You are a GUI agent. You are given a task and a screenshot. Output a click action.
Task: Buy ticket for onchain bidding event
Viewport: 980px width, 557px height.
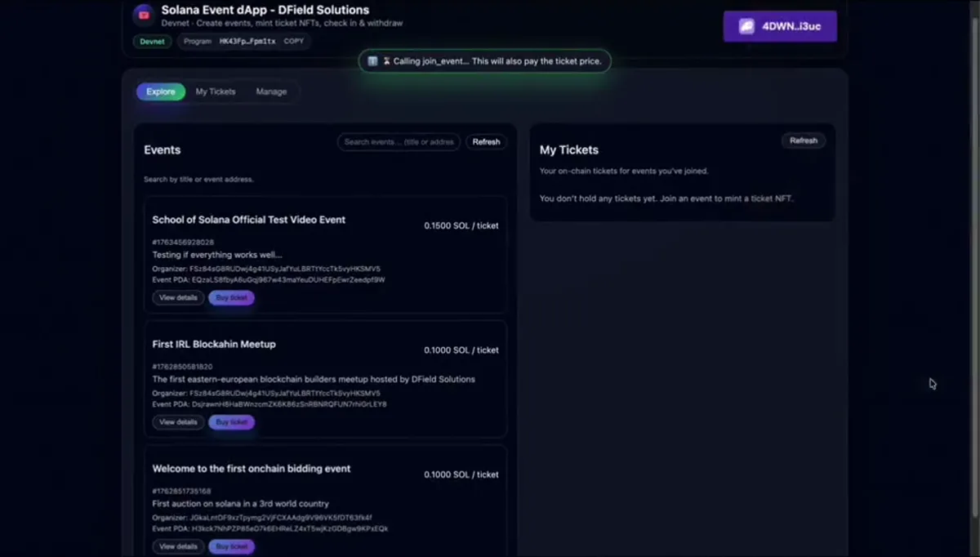tap(232, 546)
